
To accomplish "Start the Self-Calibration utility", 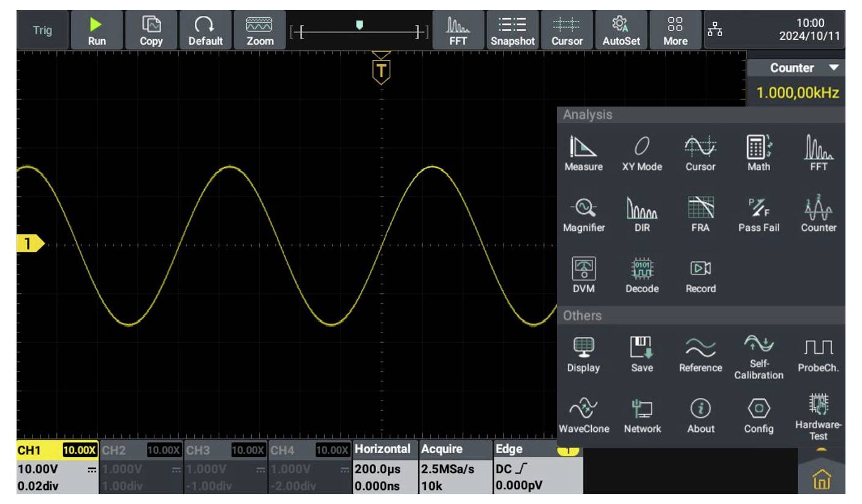I will (x=758, y=357).
